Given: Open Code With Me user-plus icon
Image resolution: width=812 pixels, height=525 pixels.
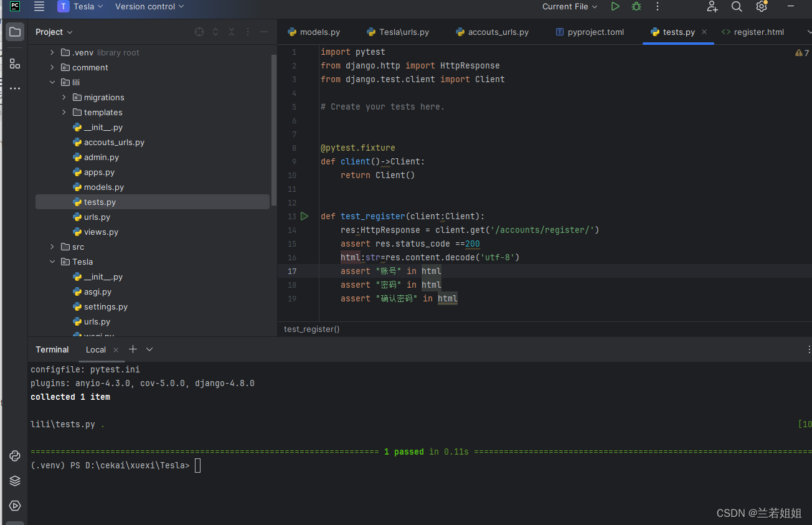Looking at the screenshot, I should [712, 6].
